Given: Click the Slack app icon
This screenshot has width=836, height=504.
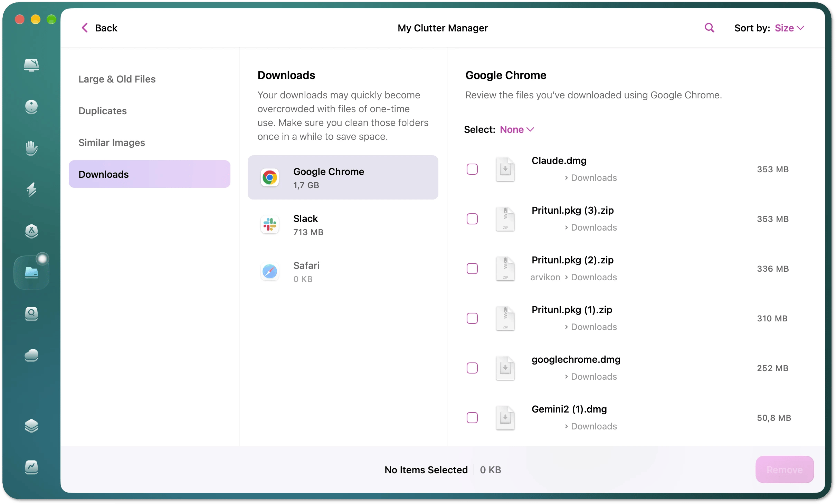Looking at the screenshot, I should pos(270,225).
